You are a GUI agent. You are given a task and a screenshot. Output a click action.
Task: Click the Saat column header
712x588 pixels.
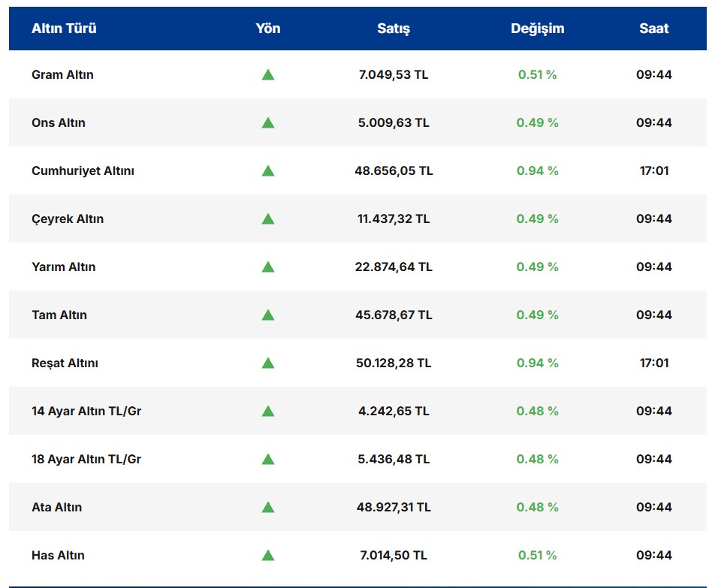point(653,29)
